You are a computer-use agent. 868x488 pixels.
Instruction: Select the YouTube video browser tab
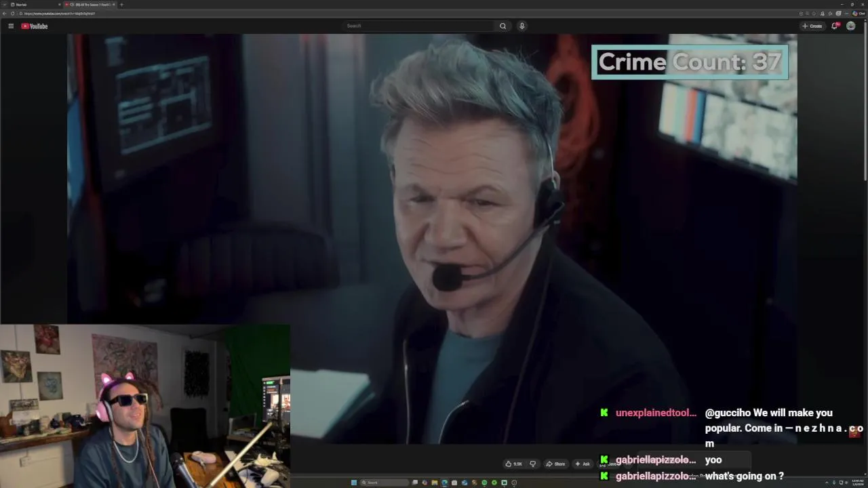click(90, 5)
